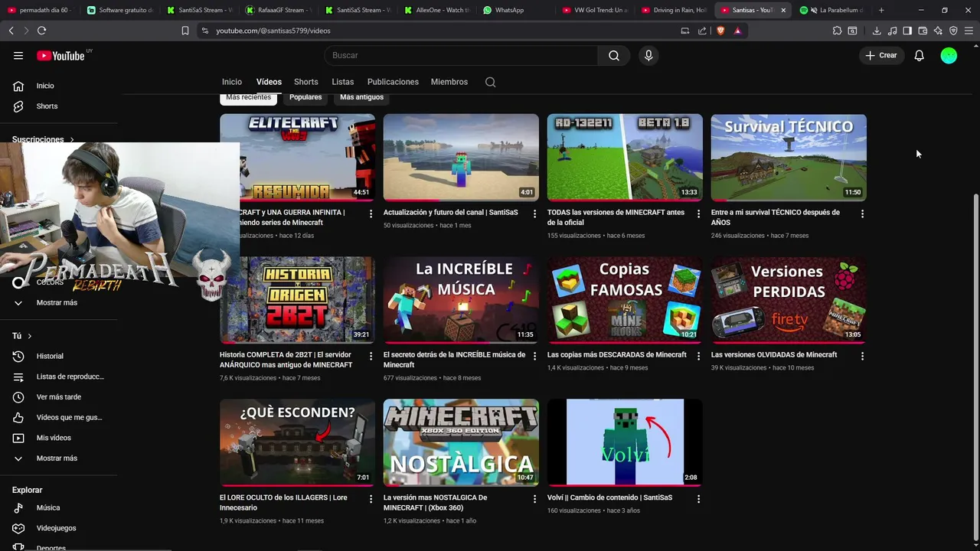Search within channel using magnifier icon
980x551 pixels.
(x=491, y=82)
